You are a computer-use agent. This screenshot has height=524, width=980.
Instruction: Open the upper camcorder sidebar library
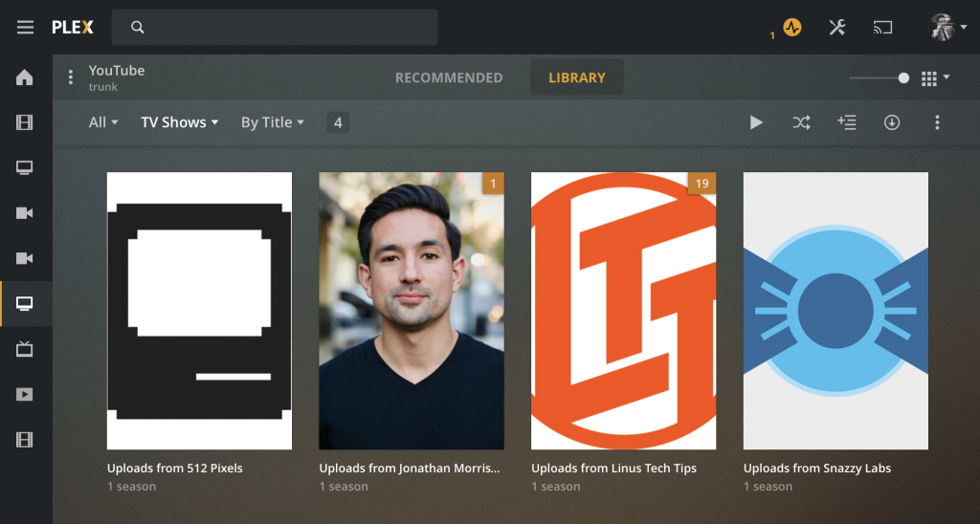pos(24,213)
